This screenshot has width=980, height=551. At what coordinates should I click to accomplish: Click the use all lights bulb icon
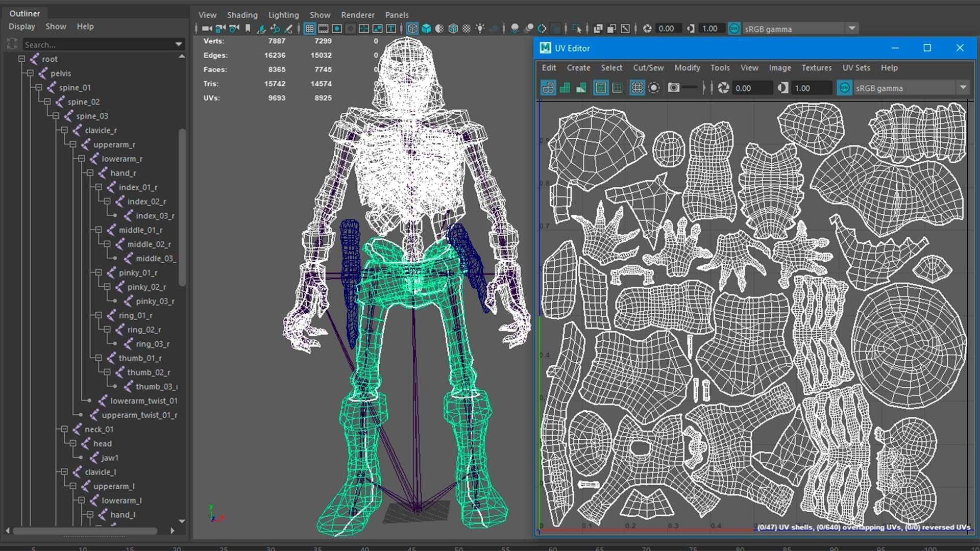point(480,29)
